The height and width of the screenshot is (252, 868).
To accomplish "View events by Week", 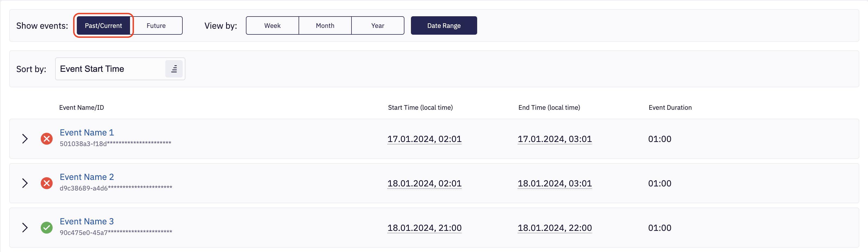I will pos(272,25).
